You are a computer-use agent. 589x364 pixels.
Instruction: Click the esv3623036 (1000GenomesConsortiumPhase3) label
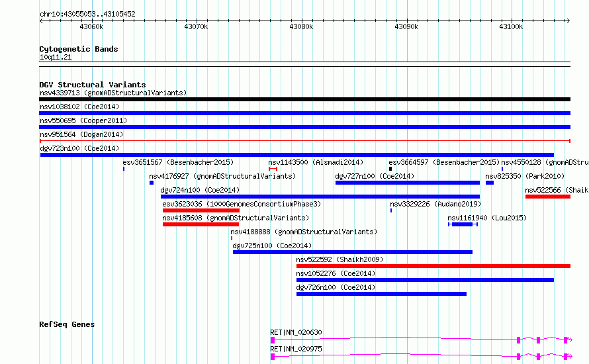pos(242,204)
